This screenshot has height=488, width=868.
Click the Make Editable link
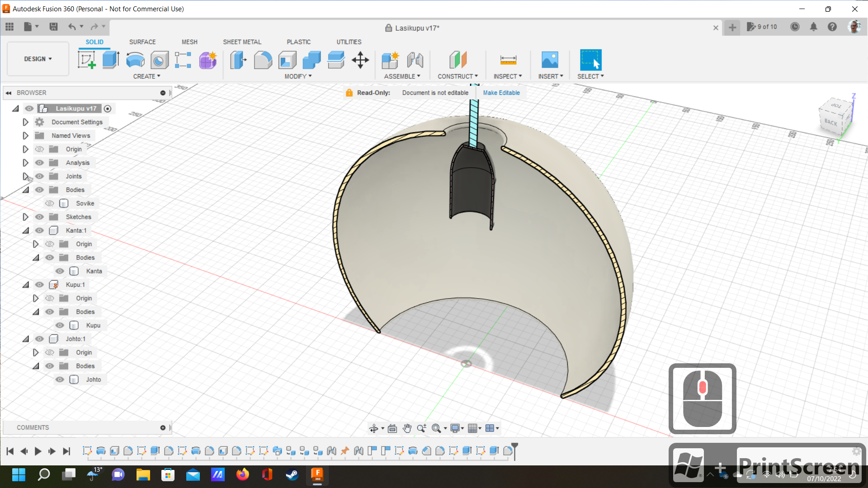point(501,93)
